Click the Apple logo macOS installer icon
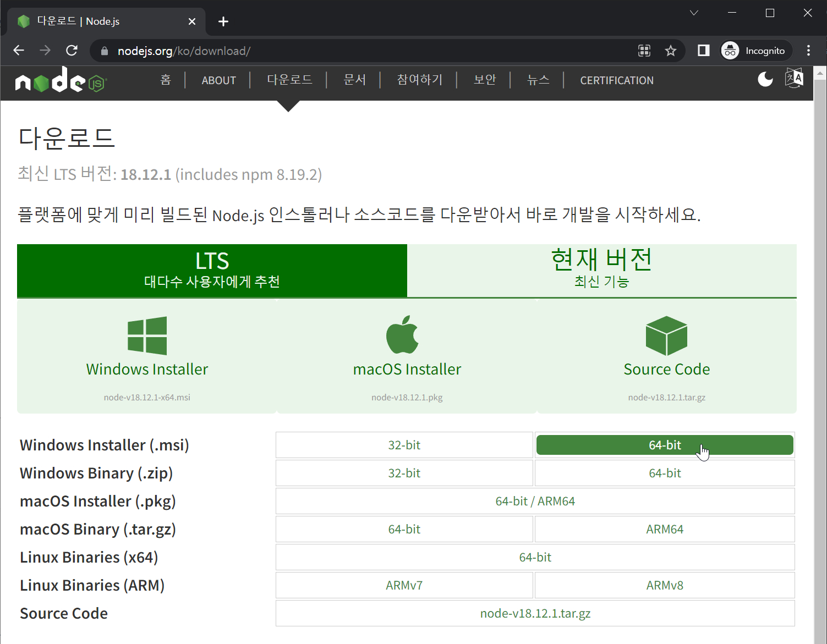827x644 pixels. (403, 334)
